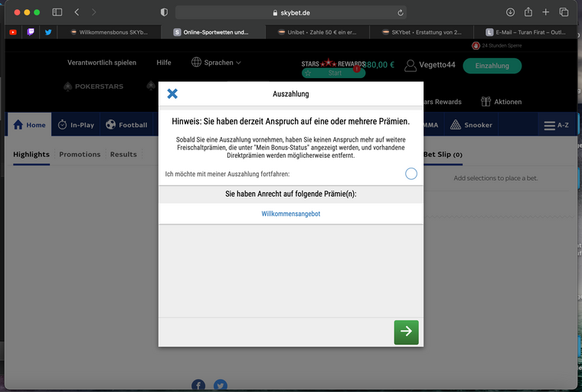Go to the Home tab
Screen dimensions: 582x392
pyautogui.click(x=30, y=125)
